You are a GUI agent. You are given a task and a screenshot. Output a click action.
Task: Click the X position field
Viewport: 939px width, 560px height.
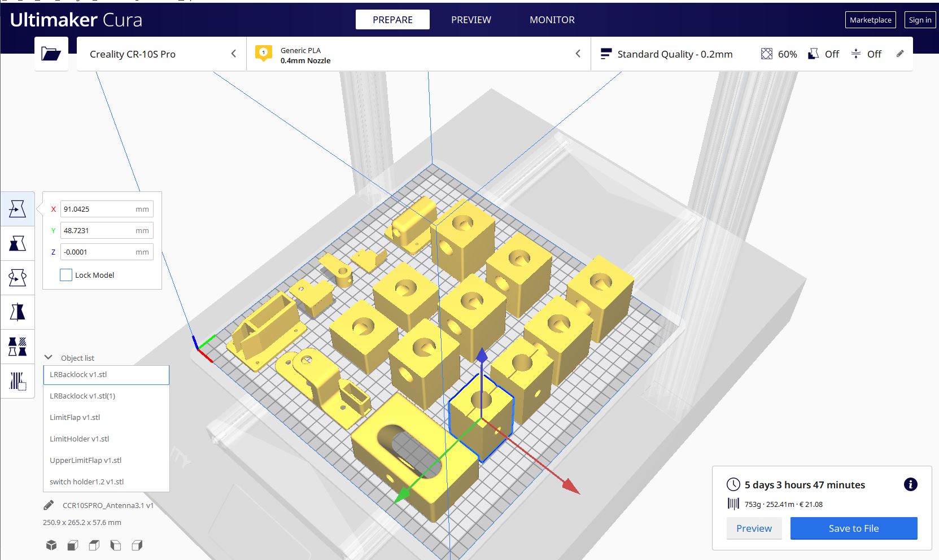(107, 209)
